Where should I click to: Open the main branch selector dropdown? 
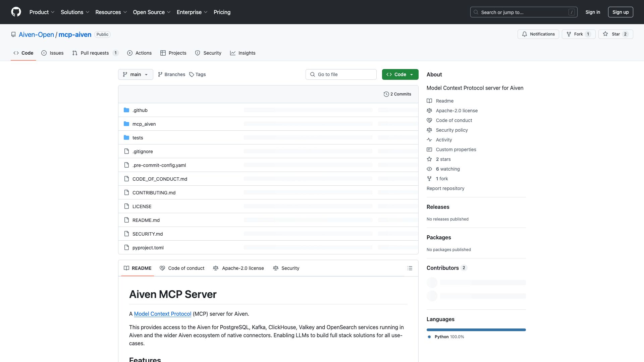(x=136, y=74)
